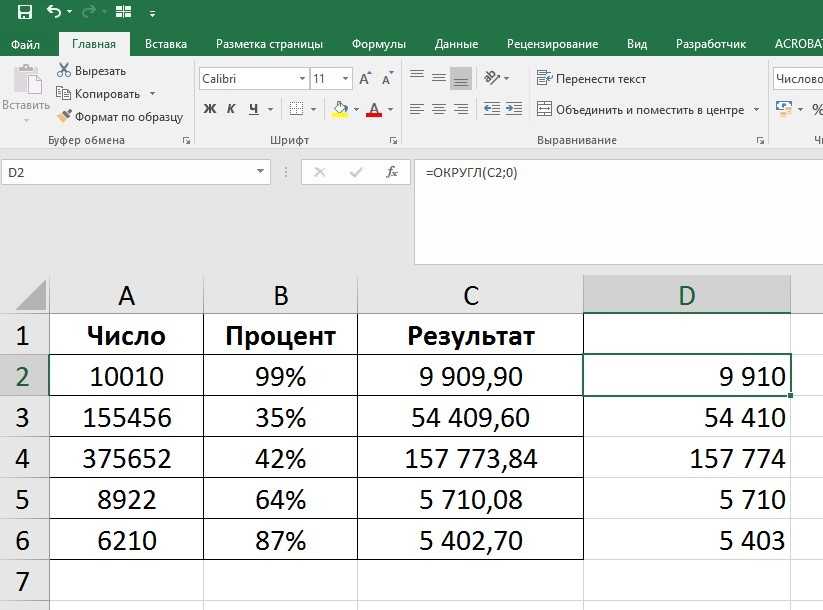Click the Format Painter brush icon
Image resolution: width=823 pixels, height=610 pixels.
click(x=65, y=116)
